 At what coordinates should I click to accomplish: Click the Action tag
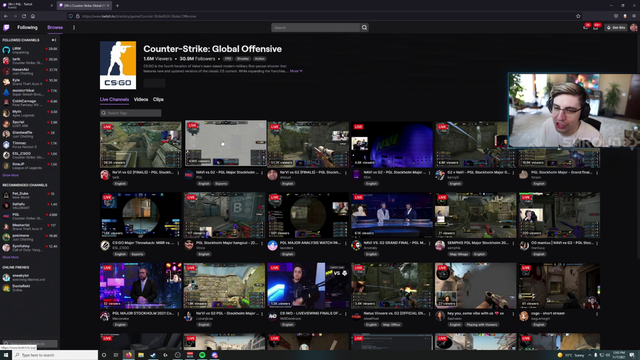click(x=259, y=59)
